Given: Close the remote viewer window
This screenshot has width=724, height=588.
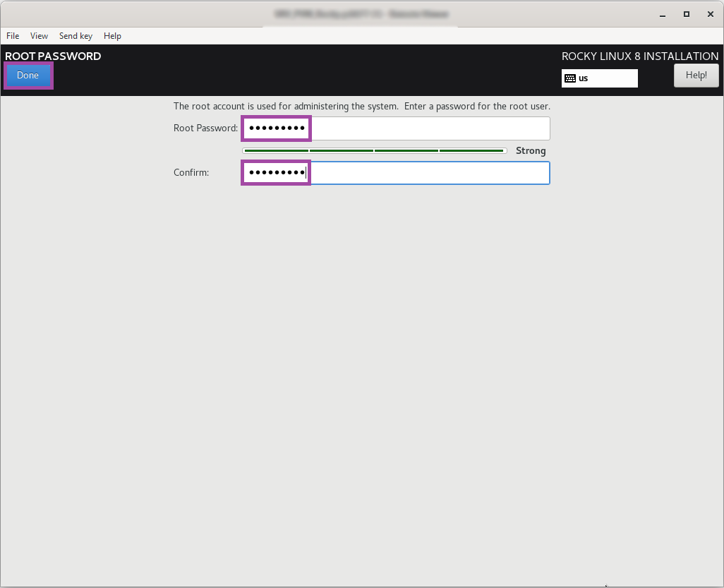Looking at the screenshot, I should 711,14.
